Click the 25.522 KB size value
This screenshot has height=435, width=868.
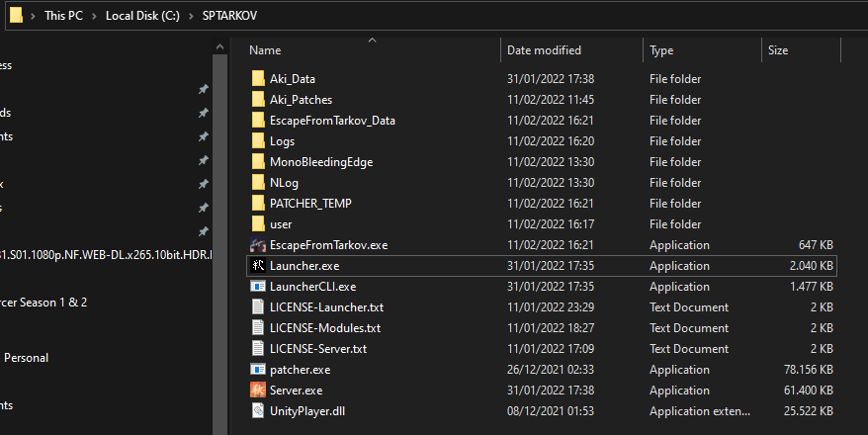pyautogui.click(x=809, y=410)
